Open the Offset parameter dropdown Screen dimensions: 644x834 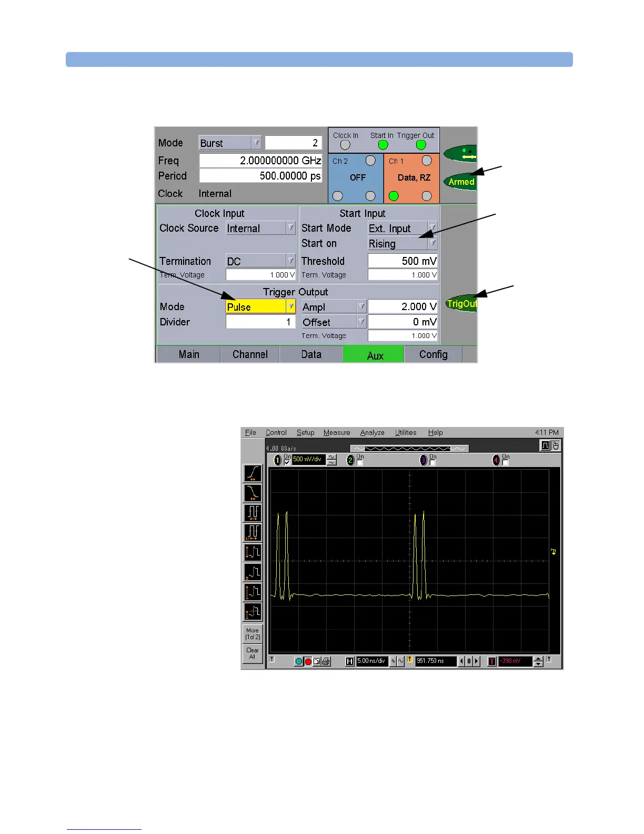(334, 322)
